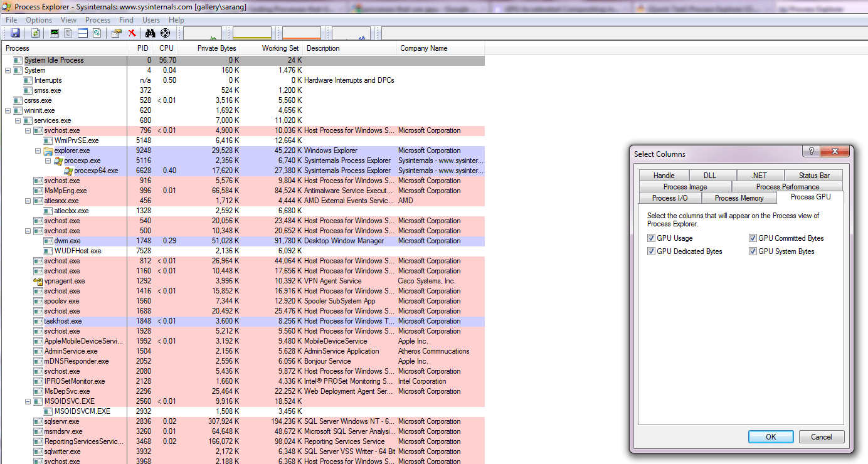The image size is (868, 464).
Task: Collapse the atiesrxx.exe tree node
Action: [x=28, y=201]
